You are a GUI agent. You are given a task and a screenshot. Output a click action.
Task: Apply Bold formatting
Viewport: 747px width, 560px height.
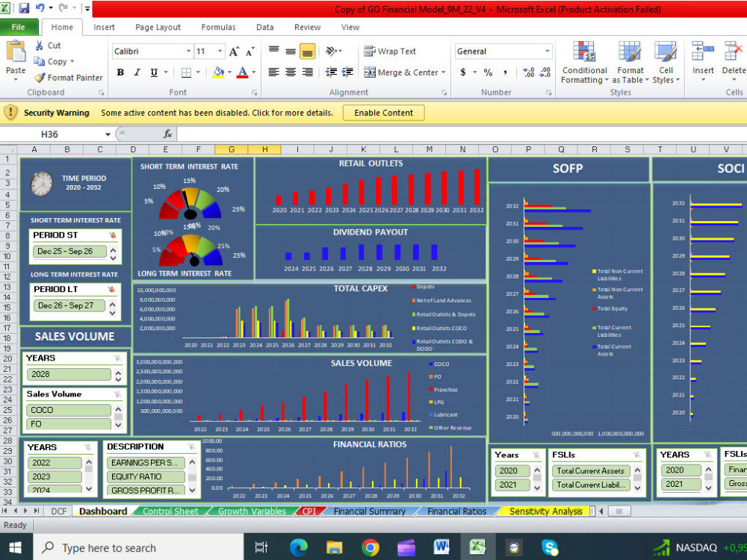[120, 72]
